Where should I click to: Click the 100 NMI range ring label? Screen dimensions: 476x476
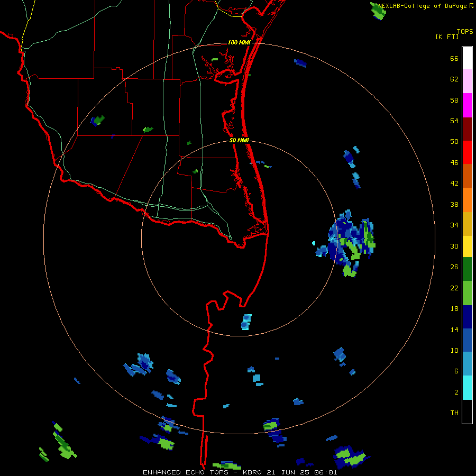(239, 42)
